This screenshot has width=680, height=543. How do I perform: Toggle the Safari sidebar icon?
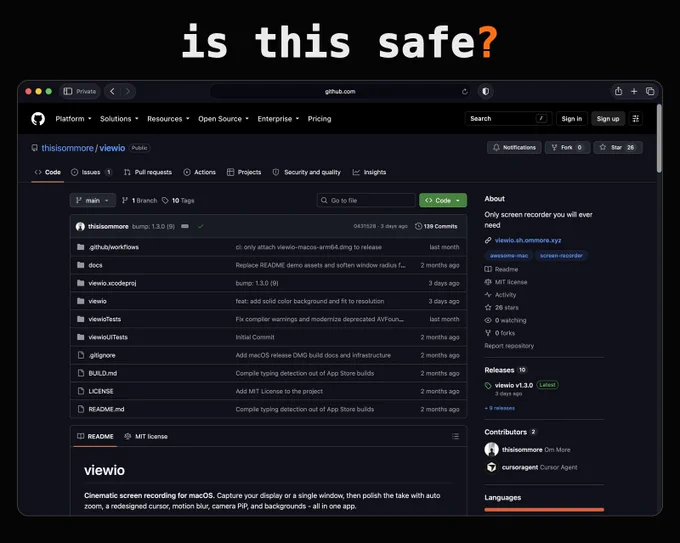tap(68, 92)
